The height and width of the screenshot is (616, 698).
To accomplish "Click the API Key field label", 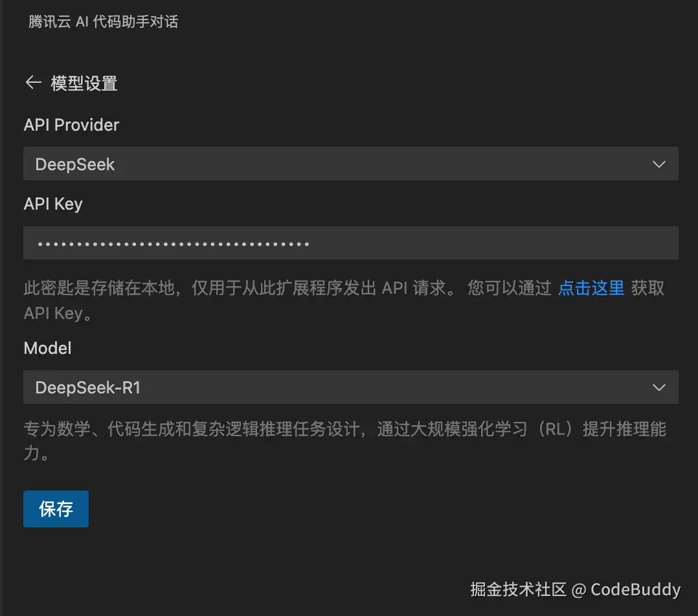I will [x=53, y=204].
